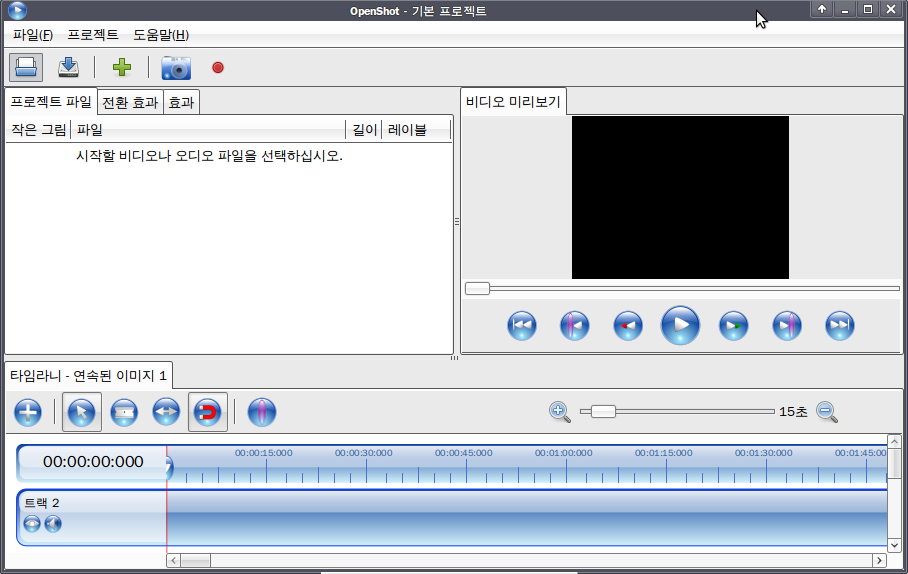This screenshot has height=574, width=908.
Task: Click the timeline zoom slider
Action: click(x=603, y=411)
